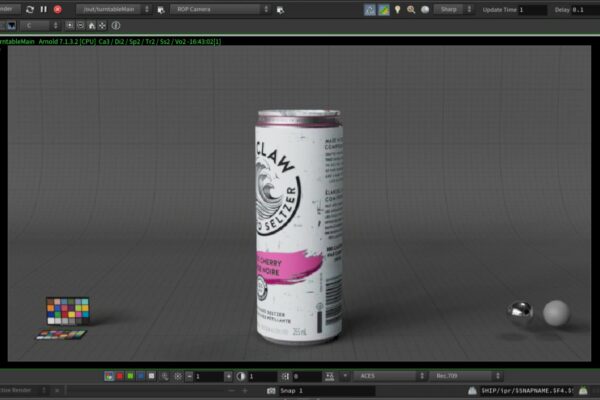
Task: Open the /out/turntableMain ROP path dropdown
Action: click(x=113, y=9)
